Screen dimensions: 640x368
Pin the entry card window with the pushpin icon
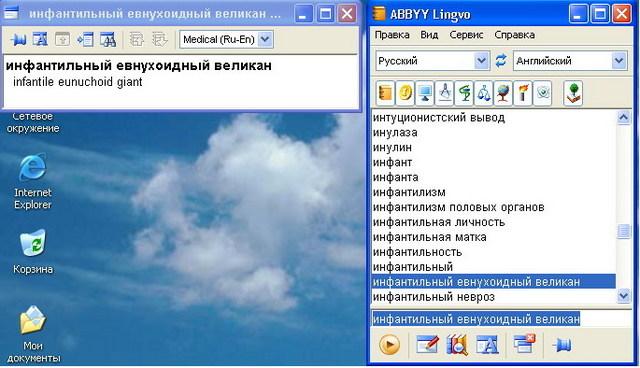tap(18, 40)
